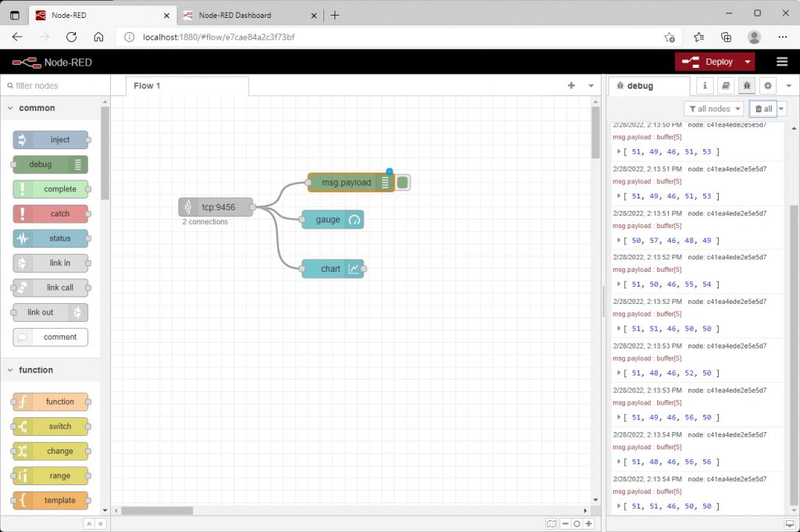Open the configuration nodes gear icon
The width and height of the screenshot is (800, 532).
[x=768, y=86]
